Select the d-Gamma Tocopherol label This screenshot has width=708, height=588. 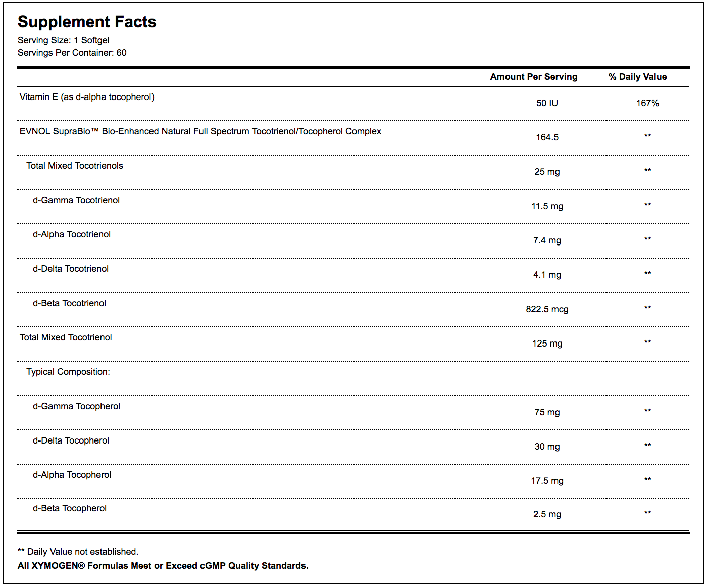pos(76,406)
